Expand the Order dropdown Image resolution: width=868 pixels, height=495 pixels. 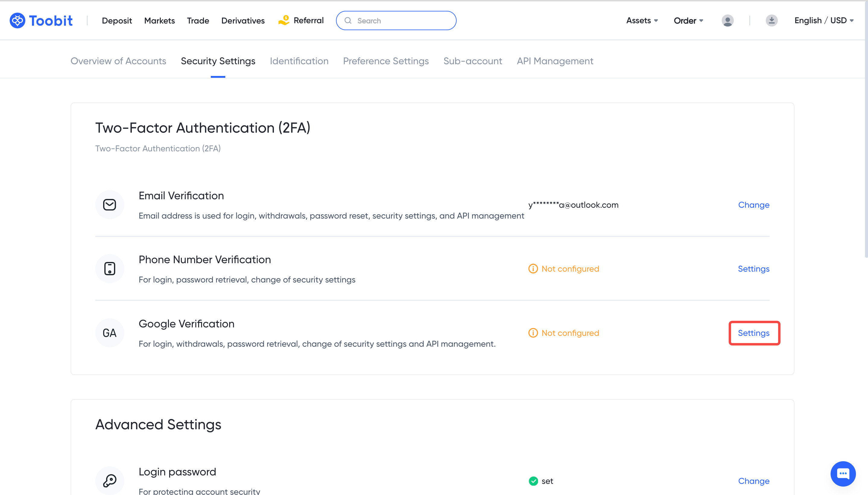pyautogui.click(x=688, y=20)
